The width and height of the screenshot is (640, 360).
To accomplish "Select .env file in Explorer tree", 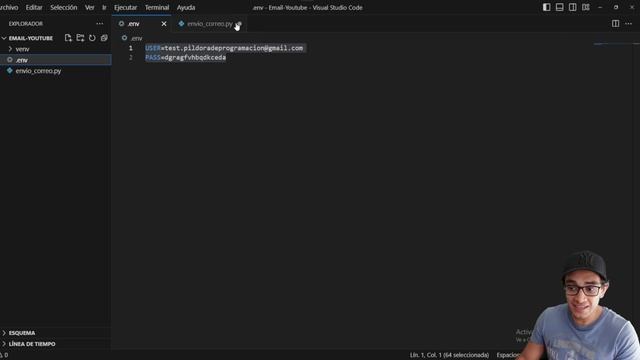I will pyautogui.click(x=56, y=60).
